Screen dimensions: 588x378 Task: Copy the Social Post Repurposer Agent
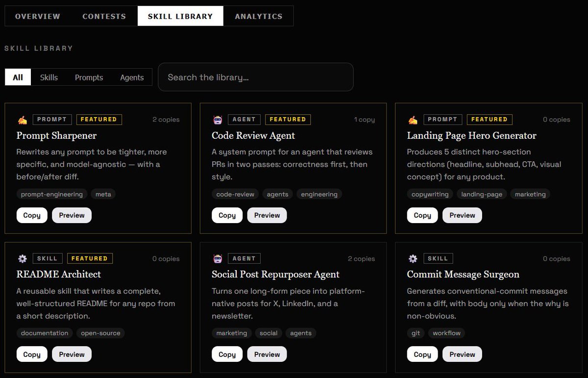227,354
